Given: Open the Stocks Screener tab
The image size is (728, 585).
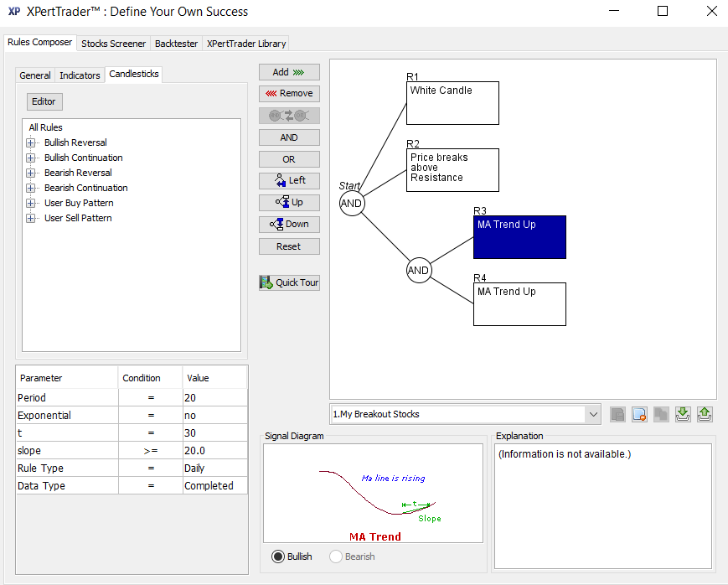Looking at the screenshot, I should tap(113, 44).
